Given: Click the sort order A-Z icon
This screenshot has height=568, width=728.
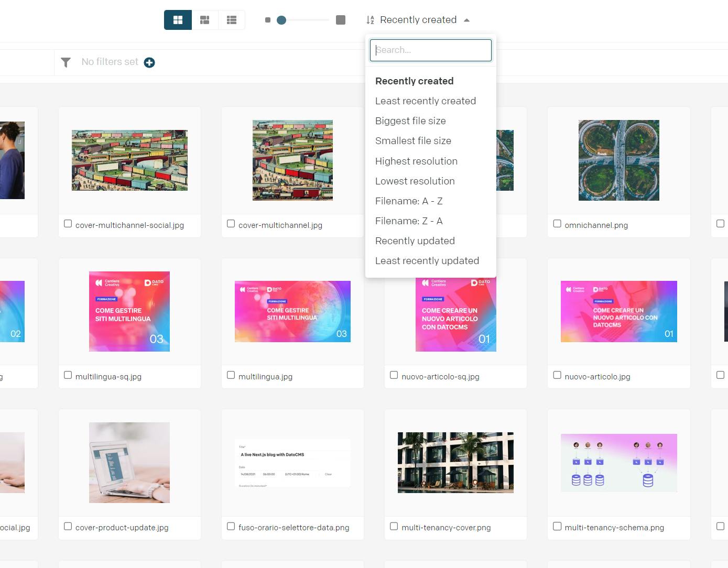Looking at the screenshot, I should tap(370, 20).
